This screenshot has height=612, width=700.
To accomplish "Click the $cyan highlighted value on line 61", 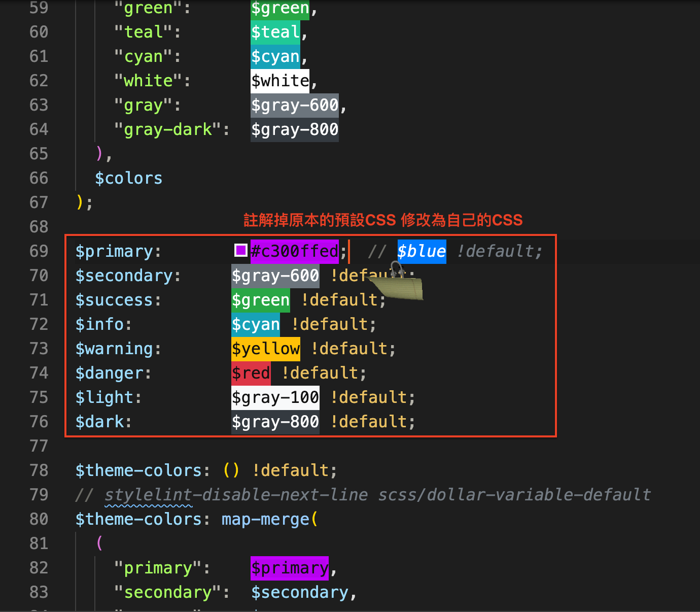I will pyautogui.click(x=274, y=56).
